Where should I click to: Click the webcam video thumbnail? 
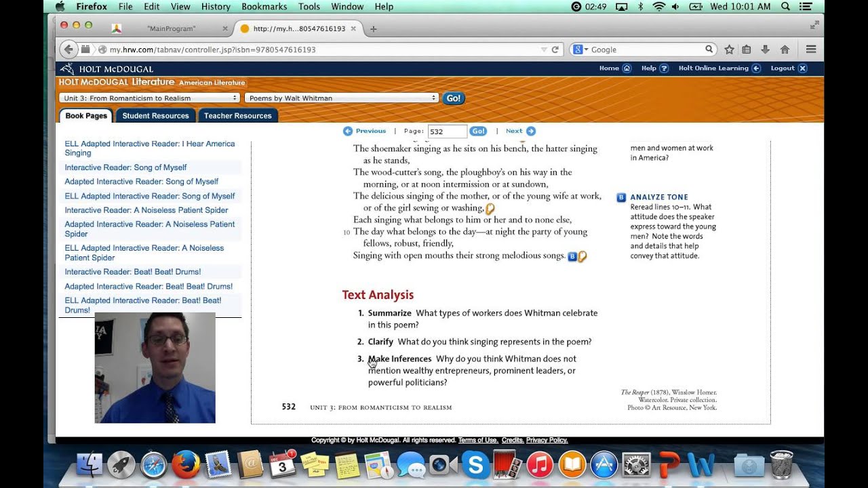tap(155, 367)
